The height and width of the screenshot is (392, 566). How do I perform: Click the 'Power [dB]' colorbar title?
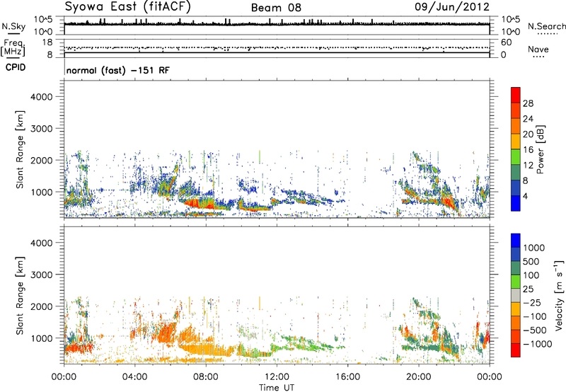tap(540, 149)
